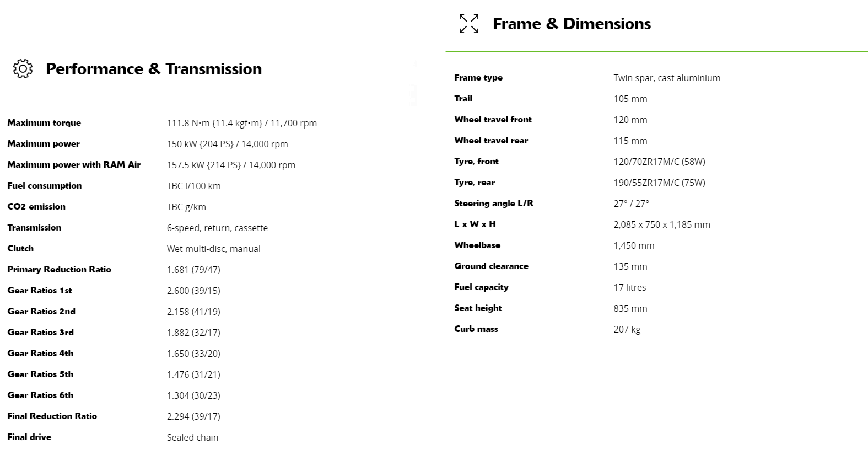Select the Final drive Sealed chain value

coord(192,437)
